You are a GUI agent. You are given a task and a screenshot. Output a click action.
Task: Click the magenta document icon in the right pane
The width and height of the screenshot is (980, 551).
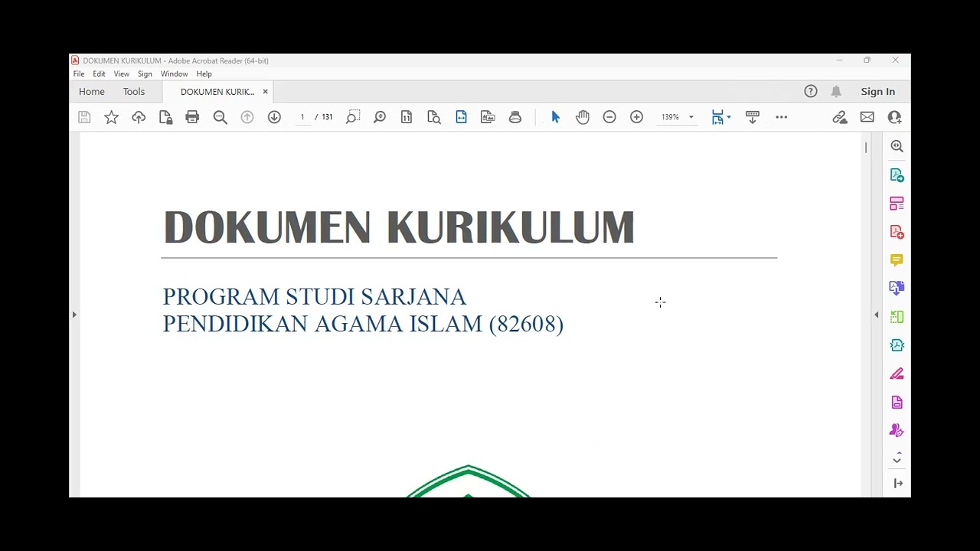(897, 403)
